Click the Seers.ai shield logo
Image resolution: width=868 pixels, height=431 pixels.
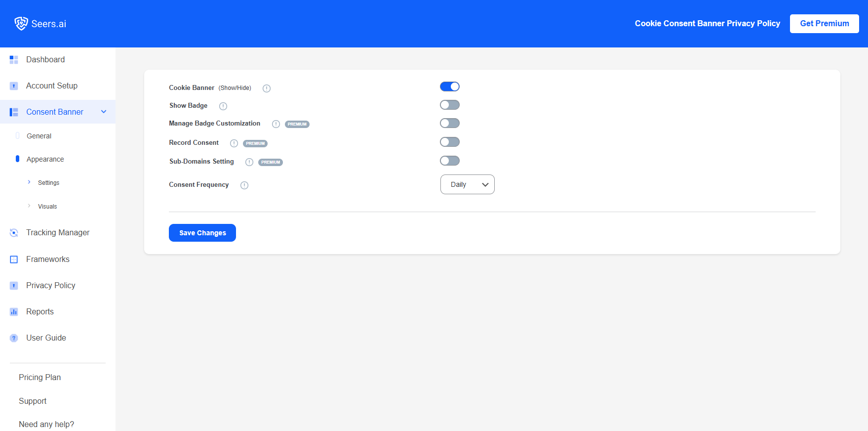(x=21, y=23)
